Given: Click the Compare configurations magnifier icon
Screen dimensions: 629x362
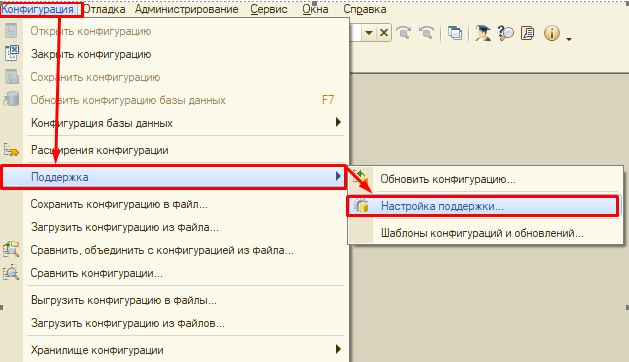Looking at the screenshot, I should coord(11,273).
